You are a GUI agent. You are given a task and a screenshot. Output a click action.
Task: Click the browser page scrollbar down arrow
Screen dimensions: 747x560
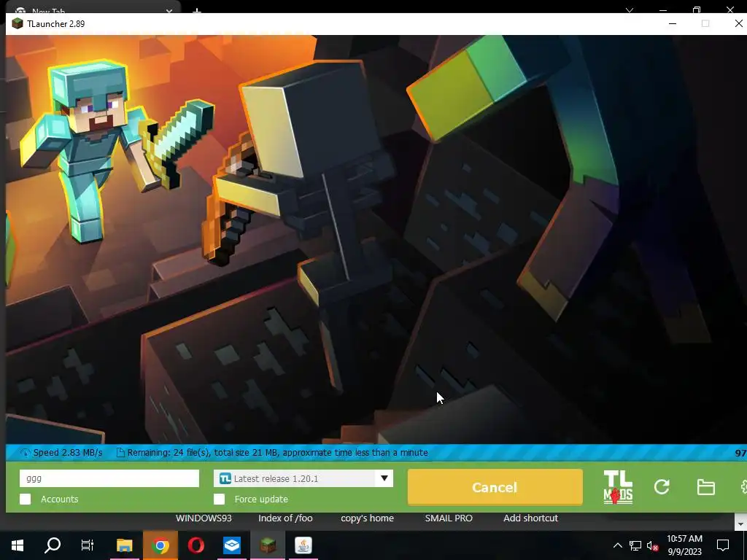(740, 524)
